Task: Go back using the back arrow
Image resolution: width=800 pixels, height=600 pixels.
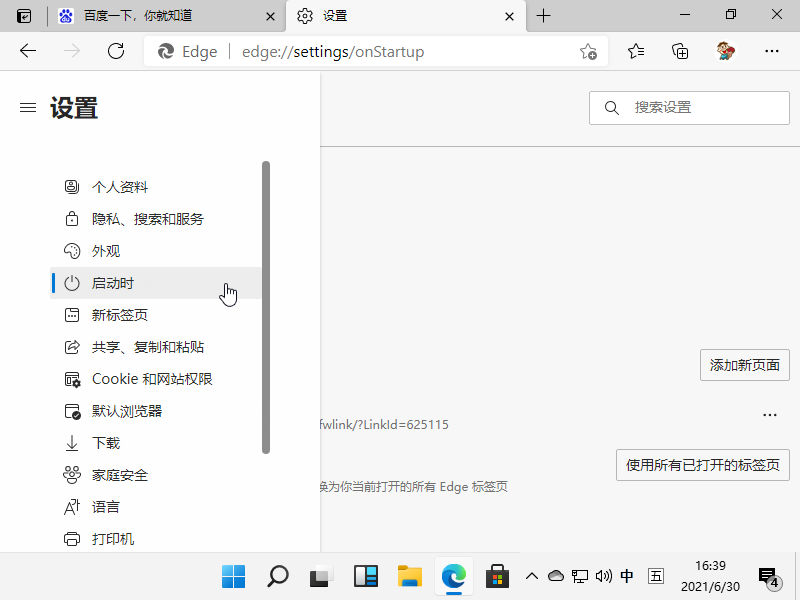Action: (x=28, y=51)
